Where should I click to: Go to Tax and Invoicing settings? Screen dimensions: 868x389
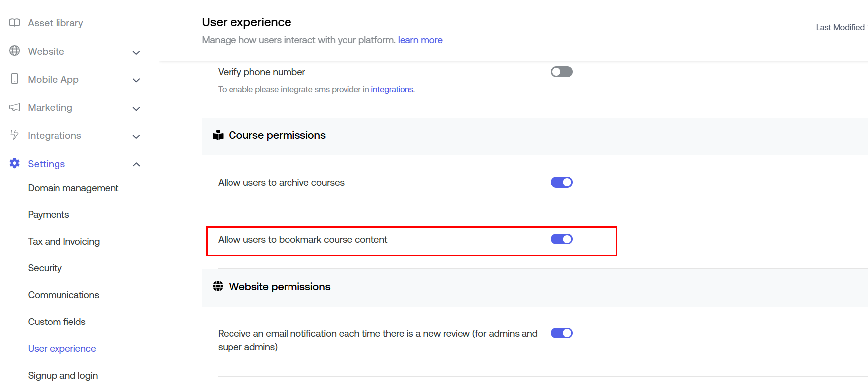click(x=64, y=241)
